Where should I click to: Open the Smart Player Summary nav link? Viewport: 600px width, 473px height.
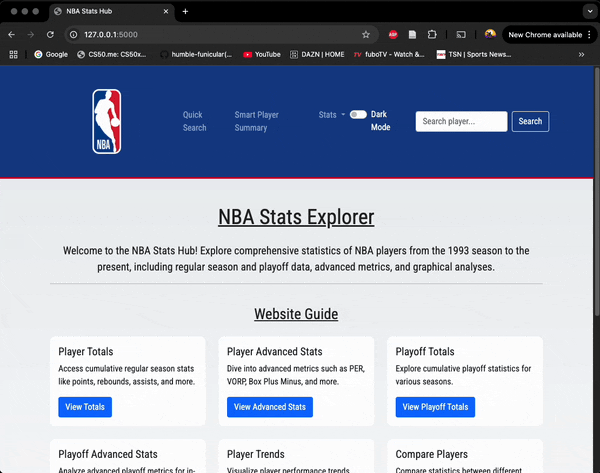click(256, 121)
